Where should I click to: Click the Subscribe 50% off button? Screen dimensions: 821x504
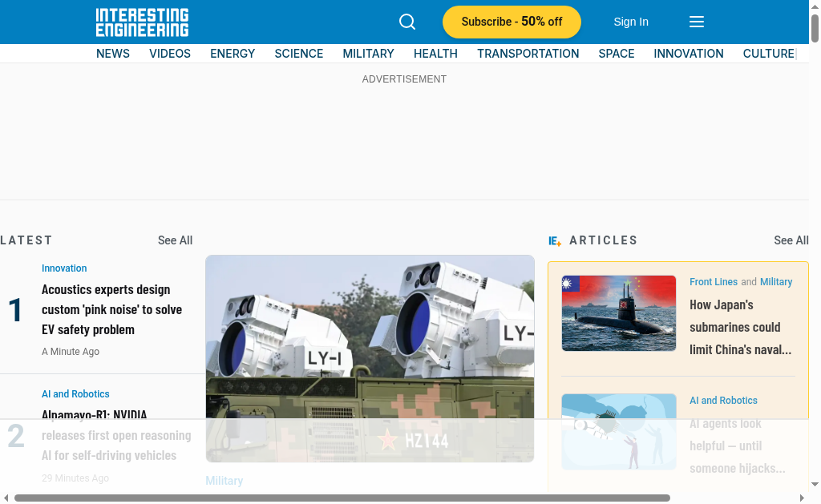(x=512, y=22)
